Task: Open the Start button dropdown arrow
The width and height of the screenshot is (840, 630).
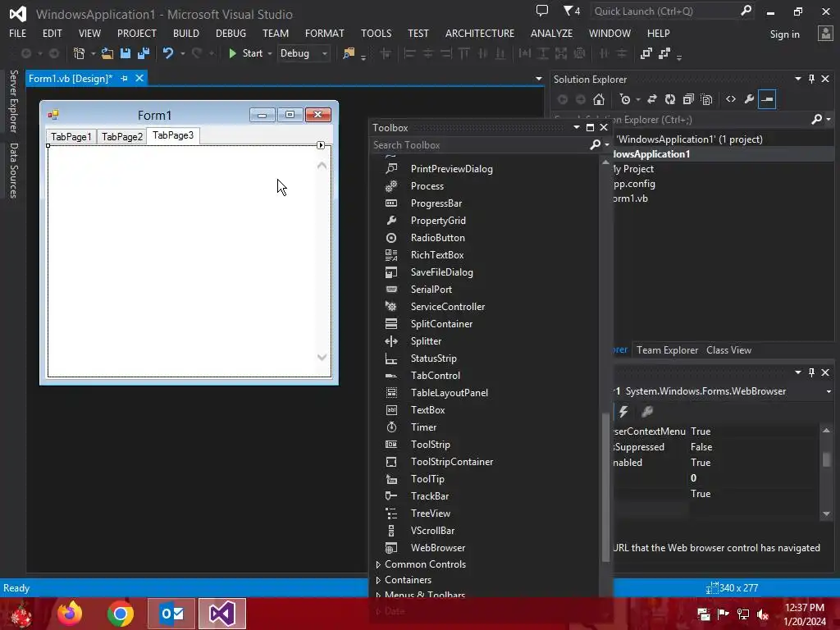Action: point(269,53)
